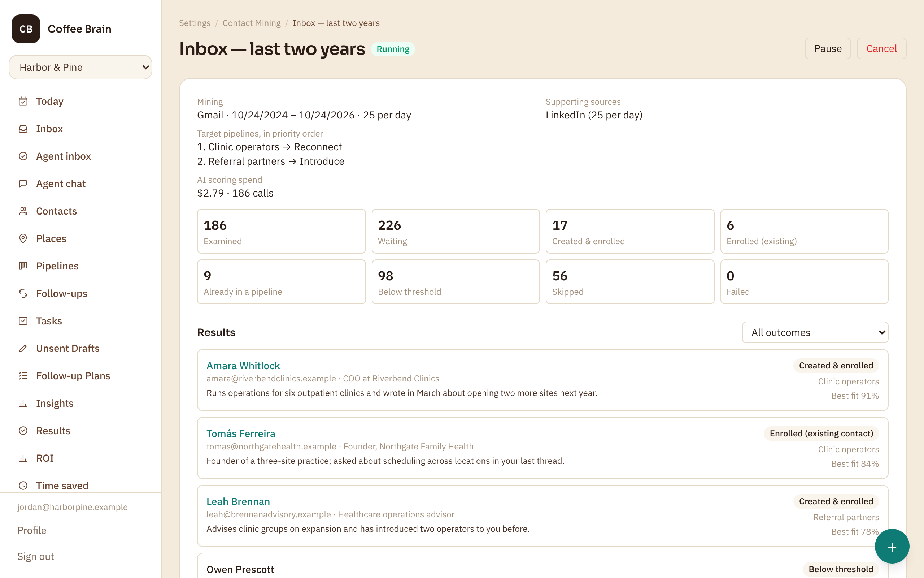
Task: Click the Today calendar icon
Action: 23,101
